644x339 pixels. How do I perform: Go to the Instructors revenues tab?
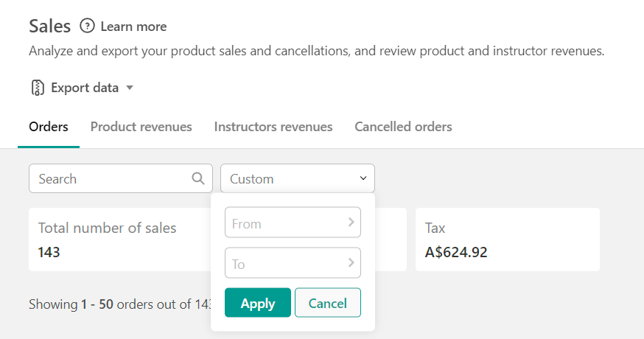click(273, 127)
